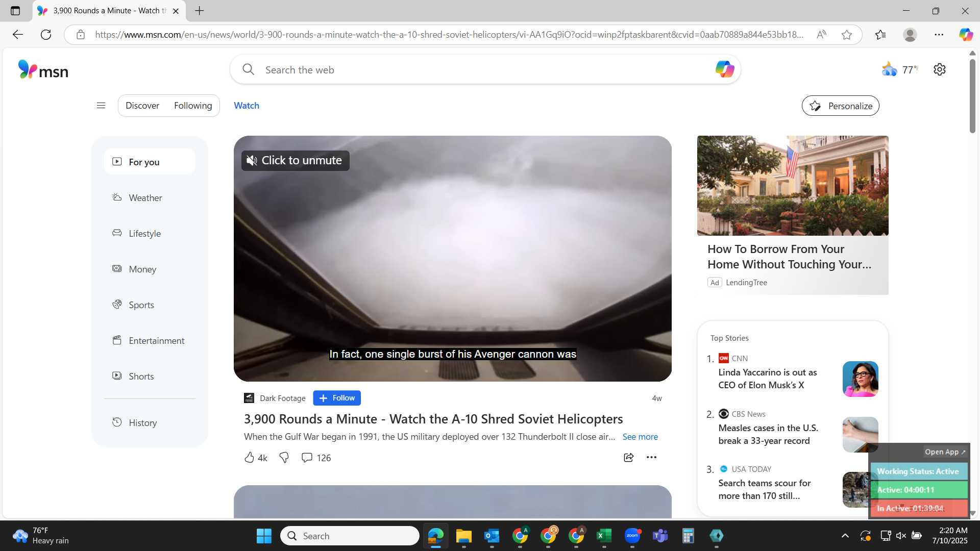Open watch History in the sidebar
980x551 pixels.
point(150,422)
